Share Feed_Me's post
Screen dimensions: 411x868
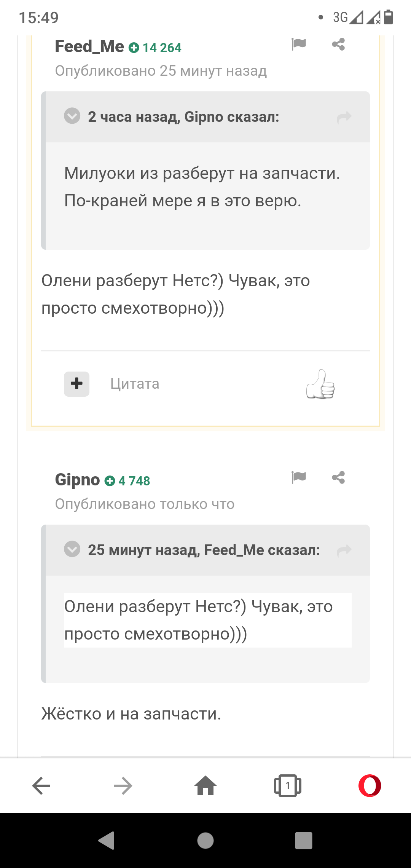click(x=338, y=44)
